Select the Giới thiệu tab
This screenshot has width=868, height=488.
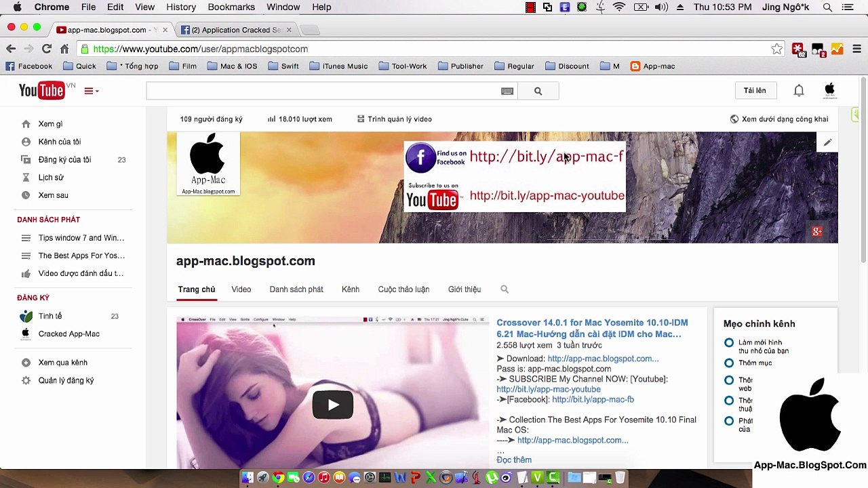click(465, 289)
